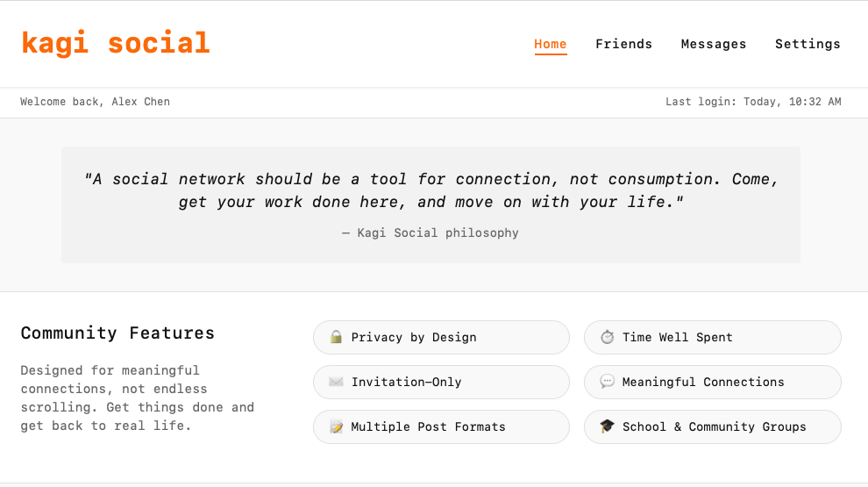Click the Last login timestamp text

[x=753, y=102]
